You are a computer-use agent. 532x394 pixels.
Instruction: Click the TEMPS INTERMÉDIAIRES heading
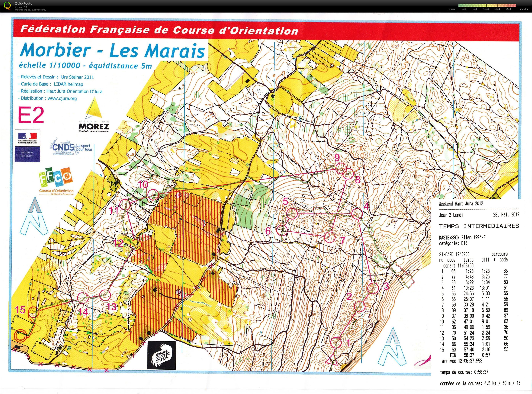[x=479, y=226]
